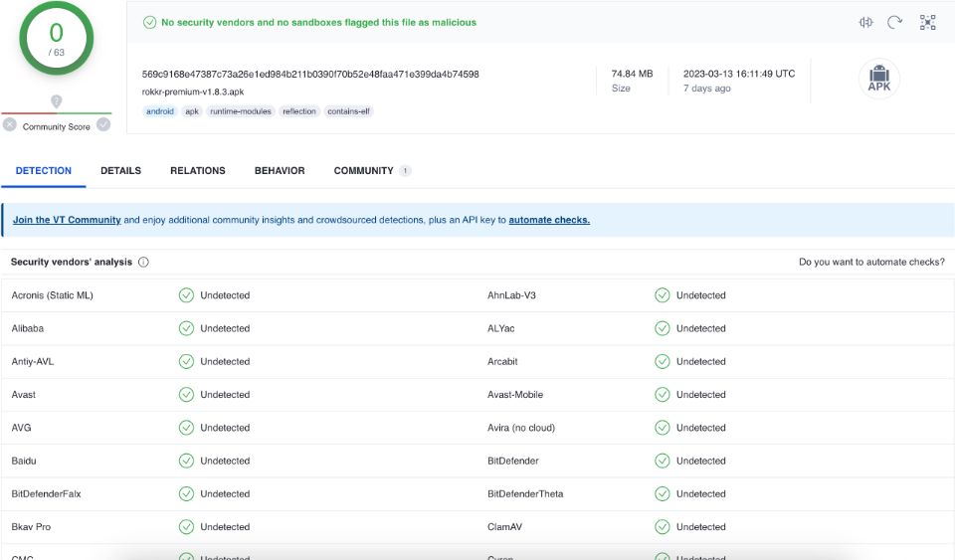This screenshot has width=955, height=560.
Task: Click Baidu undetected check icon
Action: coord(186,461)
